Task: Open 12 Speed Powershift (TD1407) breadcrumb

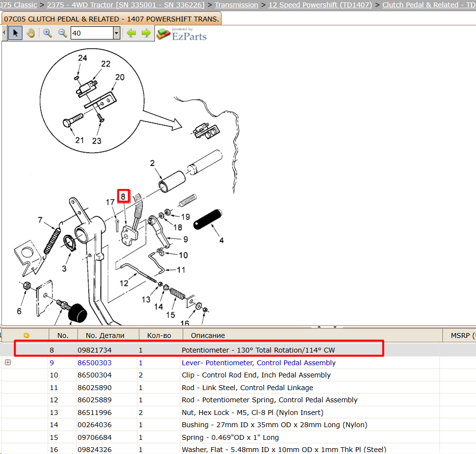Action: point(320,5)
